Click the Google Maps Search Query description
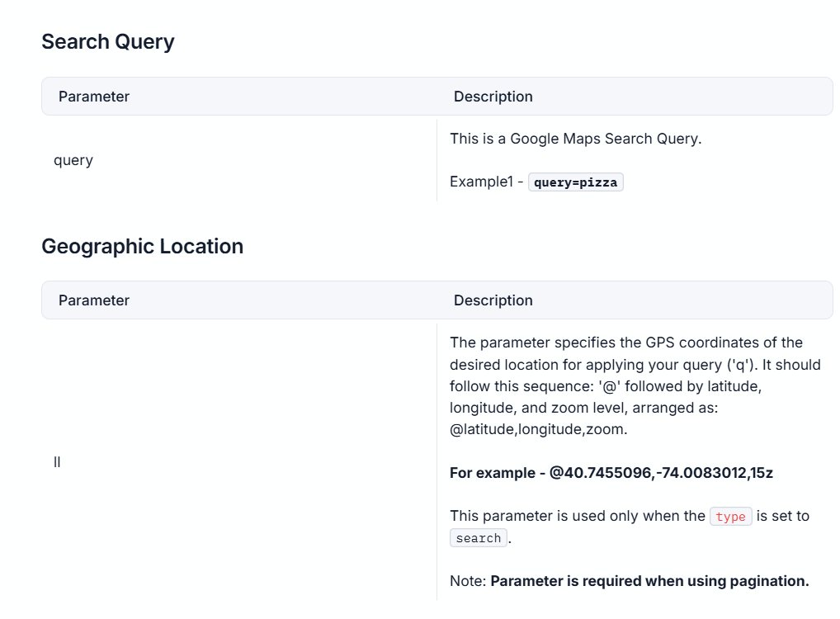Viewport: 840px width, 619px height. (x=575, y=138)
